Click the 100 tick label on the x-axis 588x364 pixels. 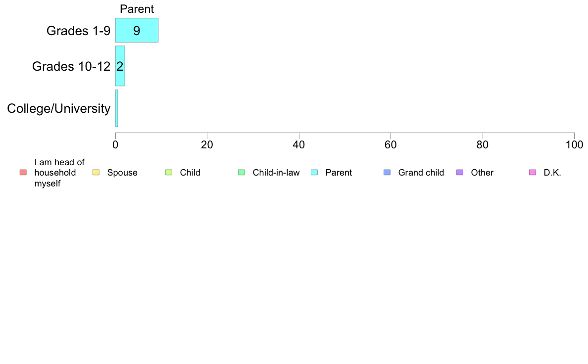(x=574, y=144)
